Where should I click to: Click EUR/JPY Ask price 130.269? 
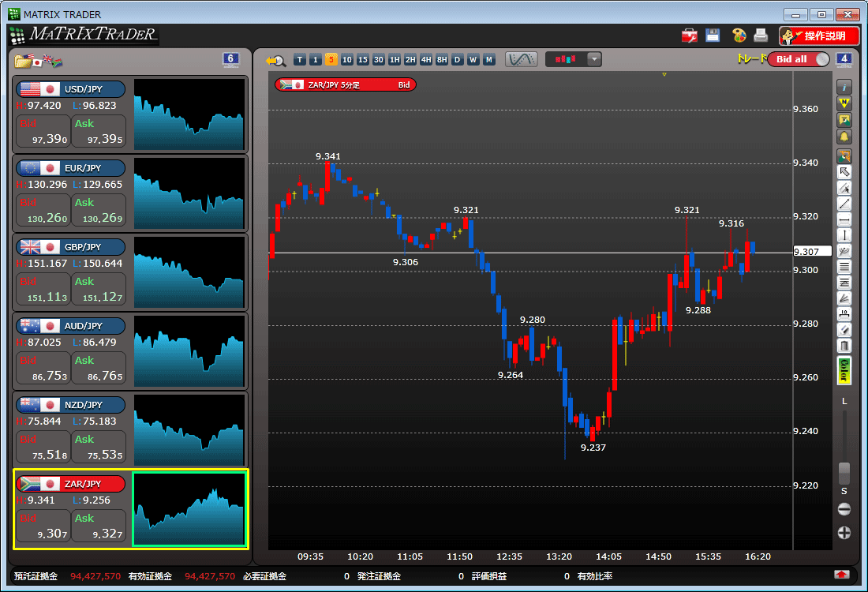point(99,210)
